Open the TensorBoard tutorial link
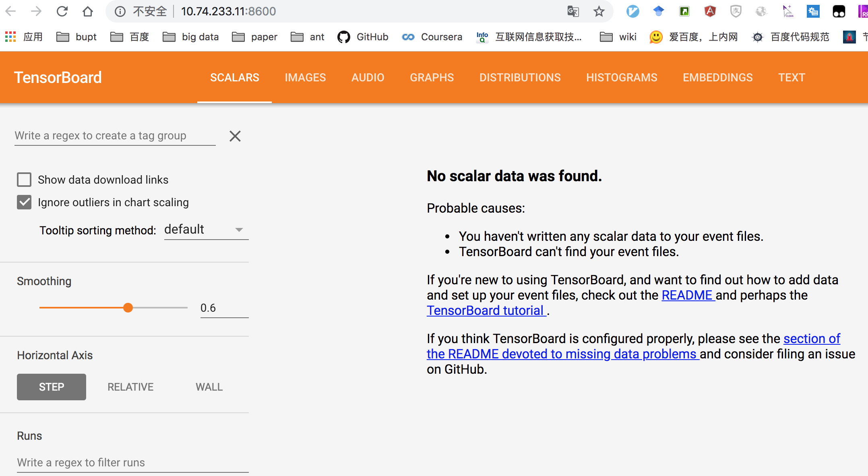 486,310
